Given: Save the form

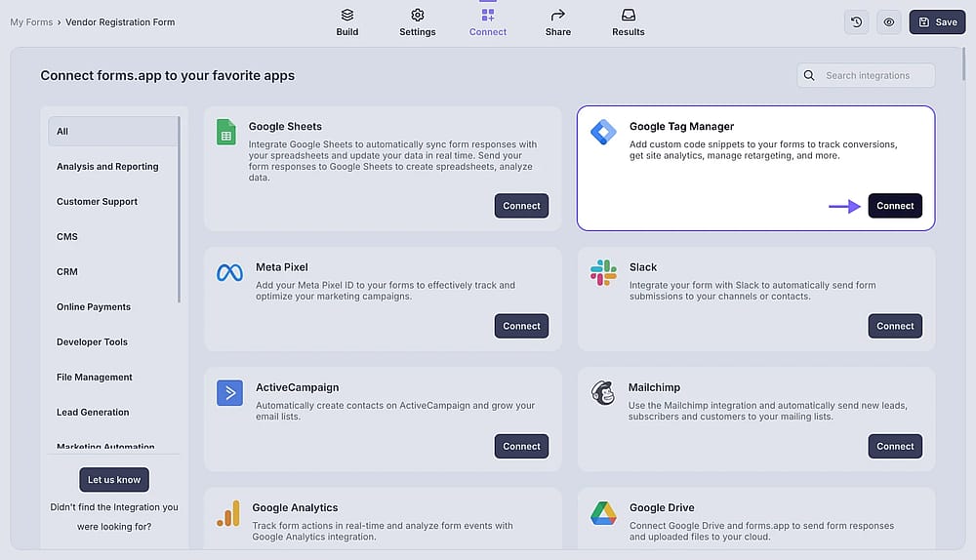Looking at the screenshot, I should [x=937, y=21].
